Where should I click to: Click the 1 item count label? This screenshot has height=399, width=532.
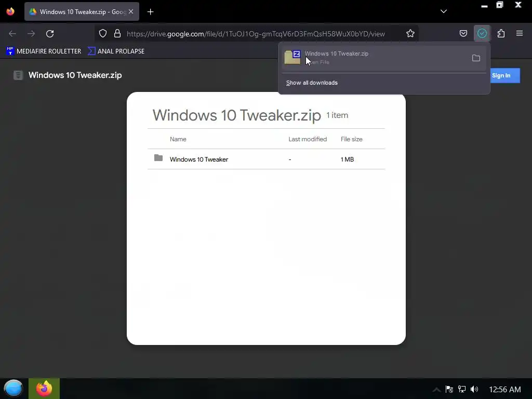click(337, 115)
